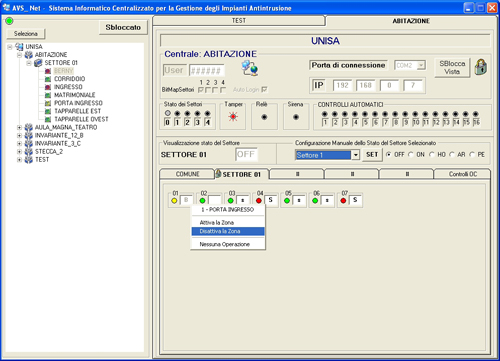Screen dimensions: 500x361
Task: Click the password field with hashes
Action: coord(207,70)
